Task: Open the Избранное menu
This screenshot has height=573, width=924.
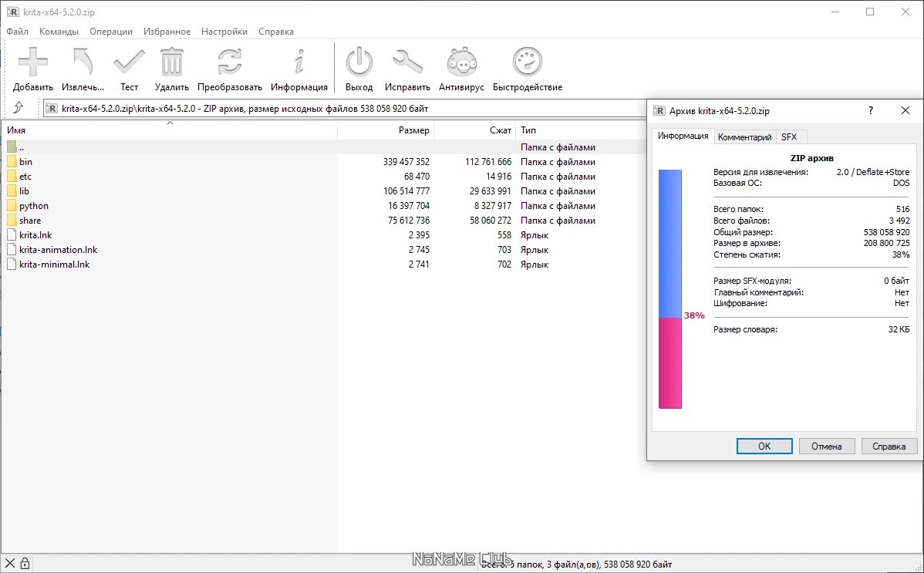Action: tap(167, 32)
